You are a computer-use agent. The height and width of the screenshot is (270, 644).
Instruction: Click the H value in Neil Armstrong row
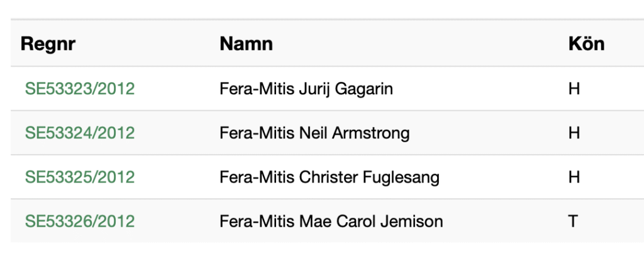(574, 133)
